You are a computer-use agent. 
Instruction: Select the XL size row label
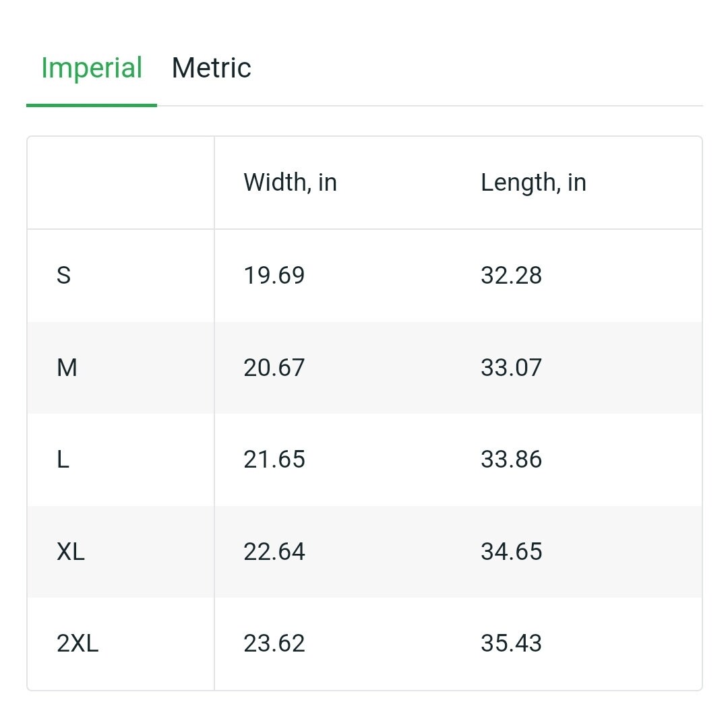click(x=71, y=552)
